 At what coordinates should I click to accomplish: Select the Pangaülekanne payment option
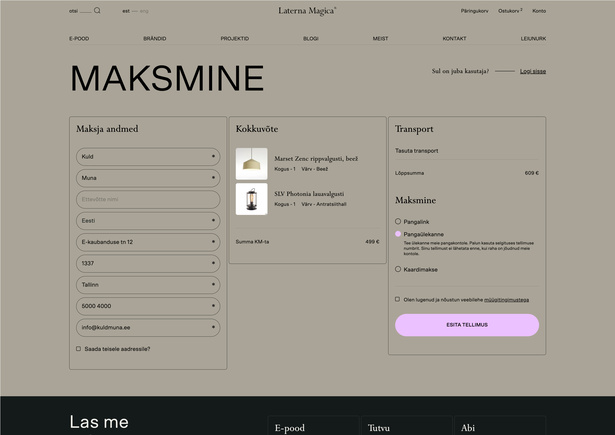[398, 234]
